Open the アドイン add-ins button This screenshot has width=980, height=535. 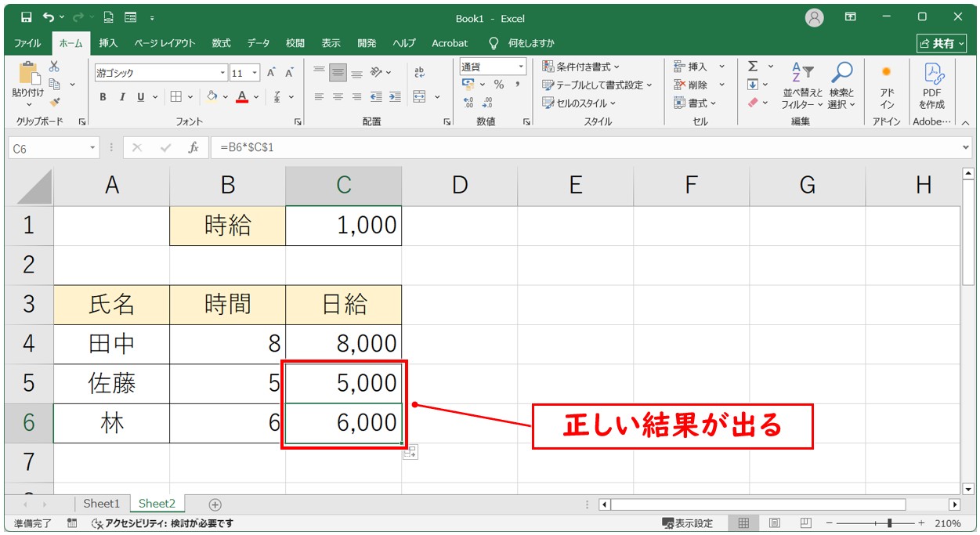click(887, 85)
